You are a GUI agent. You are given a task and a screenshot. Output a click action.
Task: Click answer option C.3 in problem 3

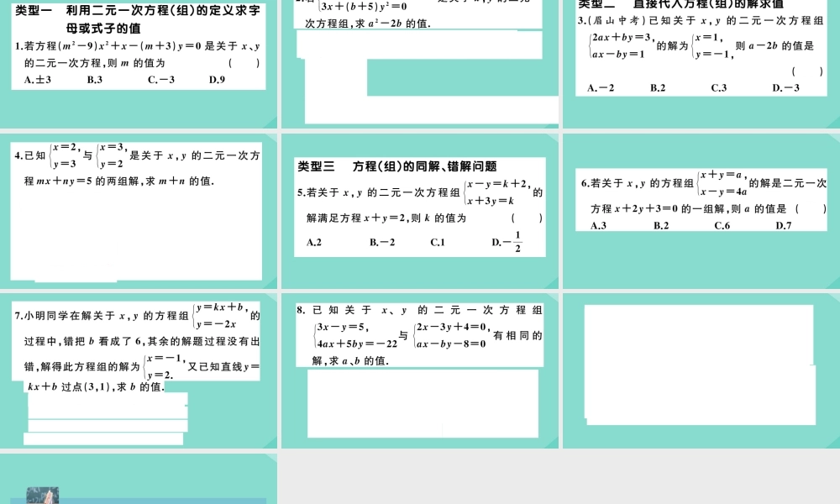tap(719, 88)
